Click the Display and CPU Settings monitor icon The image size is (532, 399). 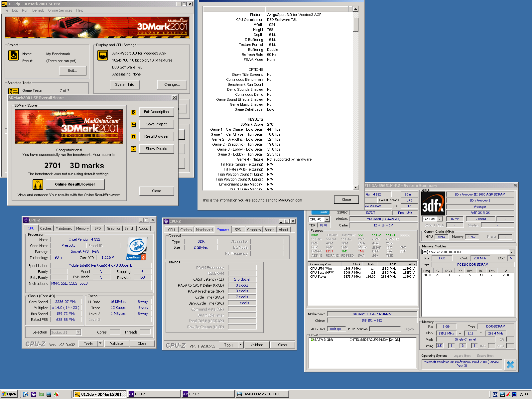tap(103, 55)
